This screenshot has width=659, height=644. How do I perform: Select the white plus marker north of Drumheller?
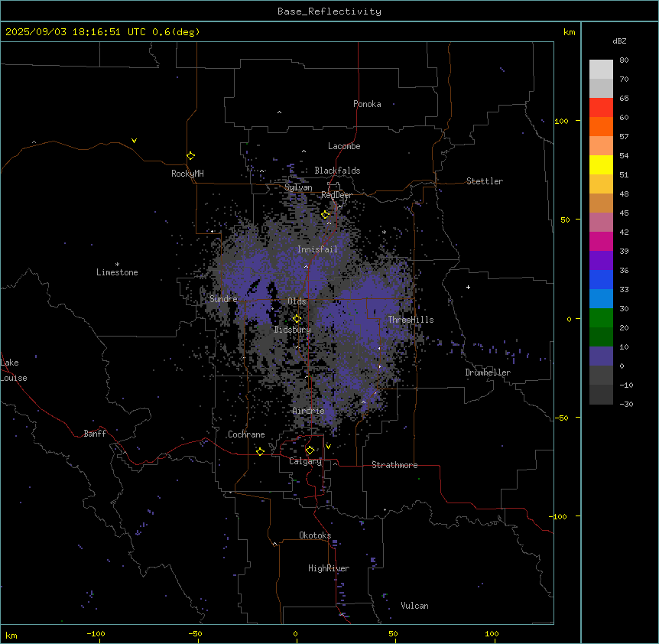pyautogui.click(x=468, y=287)
